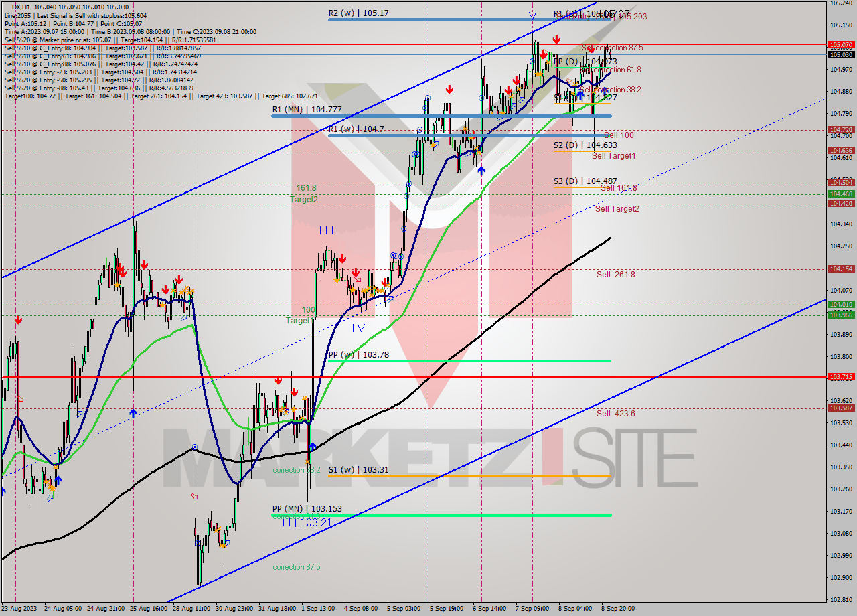Select the green 104.460 price tag
Image resolution: width=857 pixels, height=616 pixels.
click(x=841, y=194)
